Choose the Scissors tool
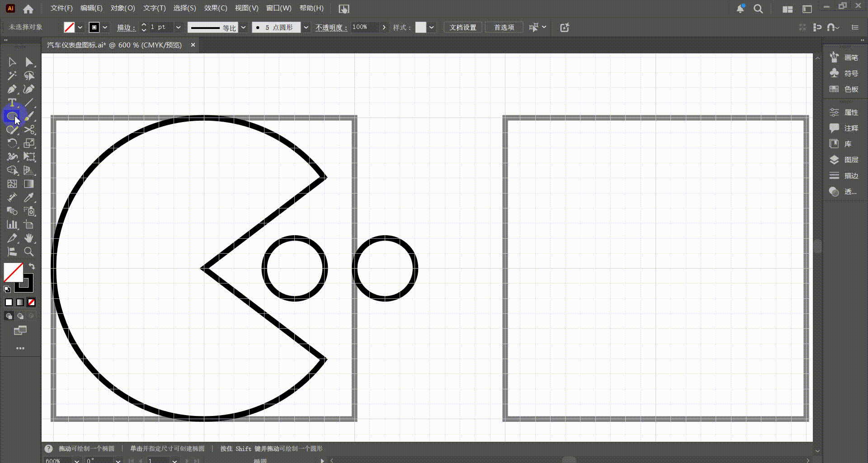Screen dimensions: 868x463 coord(29,130)
